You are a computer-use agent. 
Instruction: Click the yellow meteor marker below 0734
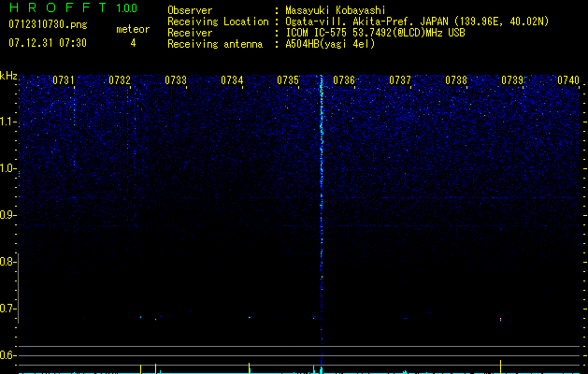(x=249, y=368)
